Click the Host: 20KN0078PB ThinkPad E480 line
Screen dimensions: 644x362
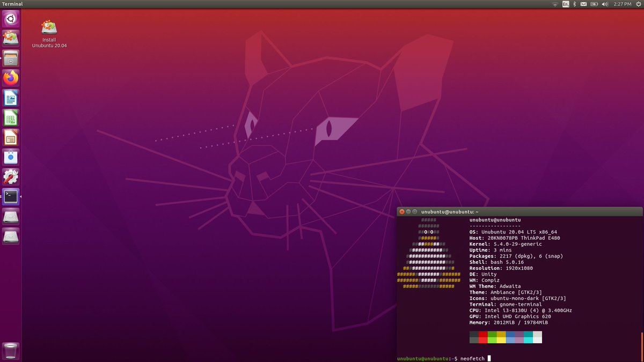pos(514,238)
